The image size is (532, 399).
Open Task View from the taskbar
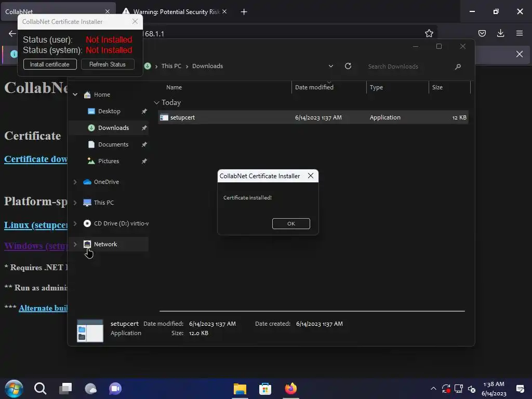pyautogui.click(x=65, y=389)
